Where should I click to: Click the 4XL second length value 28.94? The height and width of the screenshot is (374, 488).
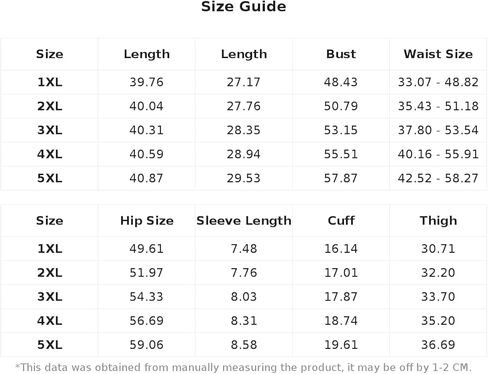(x=244, y=154)
